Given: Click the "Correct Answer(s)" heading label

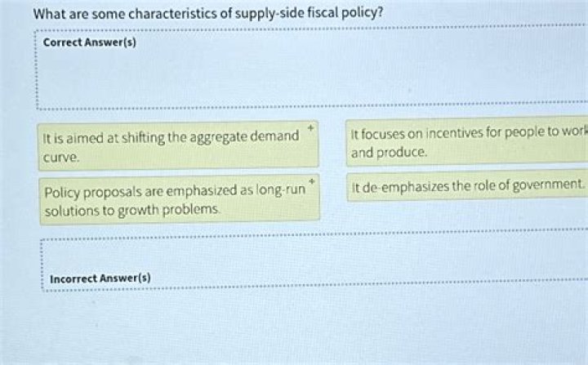Looking at the screenshot, I should [89, 42].
